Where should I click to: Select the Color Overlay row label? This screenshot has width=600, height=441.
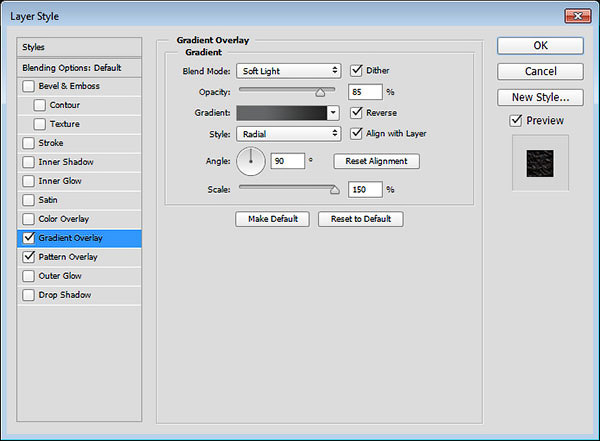click(x=64, y=219)
